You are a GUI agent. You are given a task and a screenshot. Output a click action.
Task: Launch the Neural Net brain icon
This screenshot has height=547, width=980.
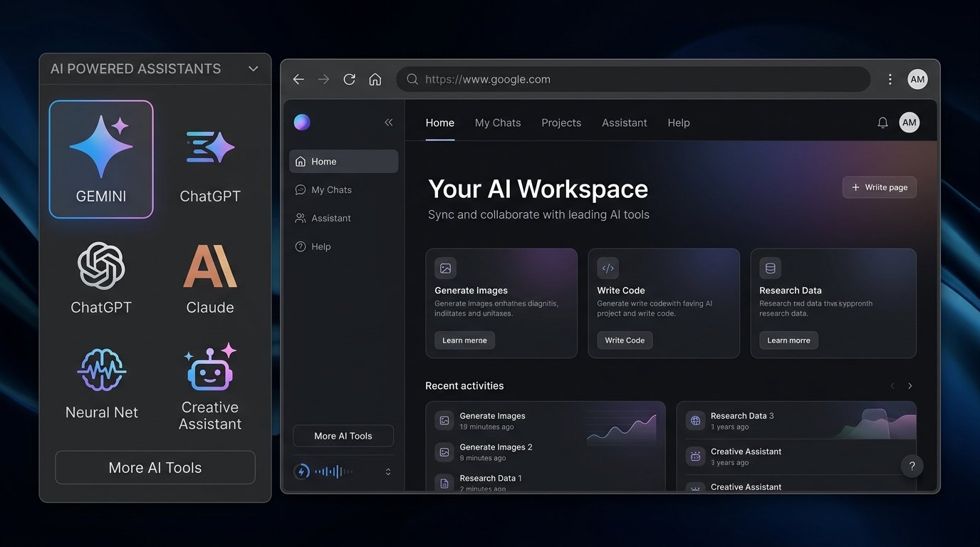tap(101, 370)
